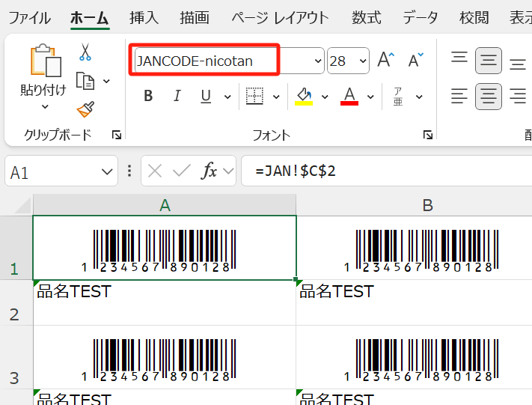Expand the font name dropdown list
This screenshot has height=405, width=532.
[x=318, y=61]
